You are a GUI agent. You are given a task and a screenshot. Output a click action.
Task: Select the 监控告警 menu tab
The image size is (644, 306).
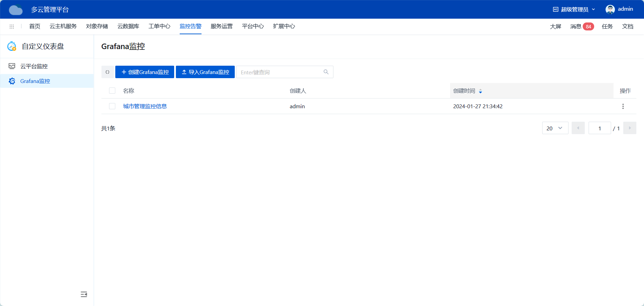(x=190, y=26)
